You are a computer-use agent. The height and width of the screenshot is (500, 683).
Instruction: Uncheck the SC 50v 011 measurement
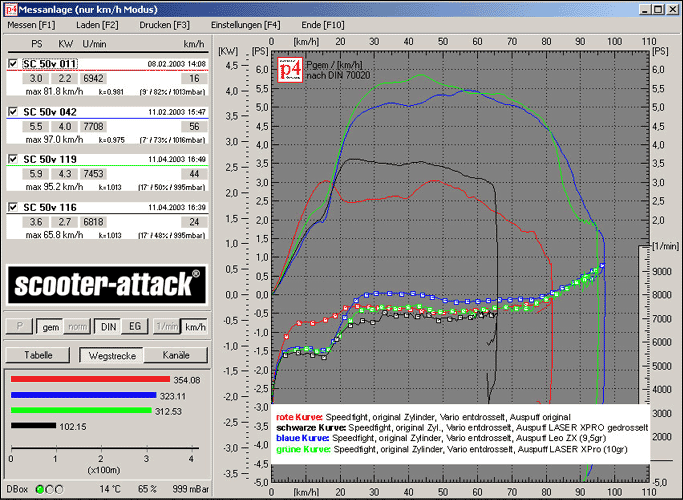pos(12,64)
